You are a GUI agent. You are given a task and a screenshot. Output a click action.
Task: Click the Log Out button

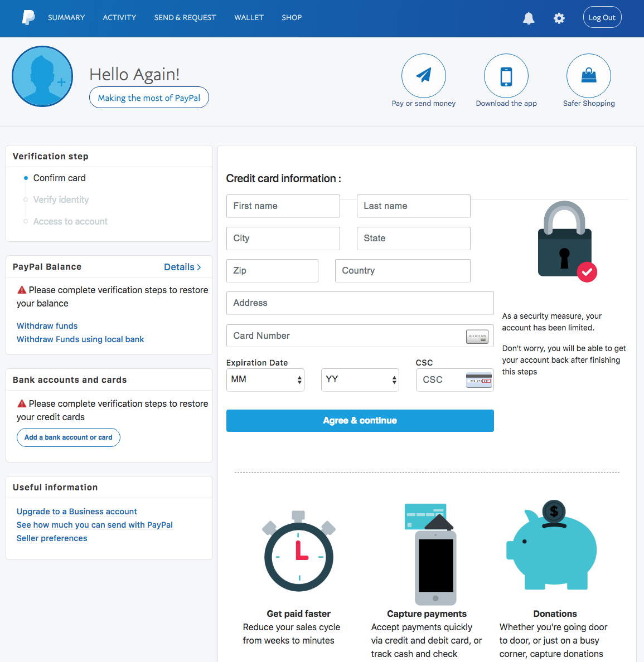tap(602, 17)
